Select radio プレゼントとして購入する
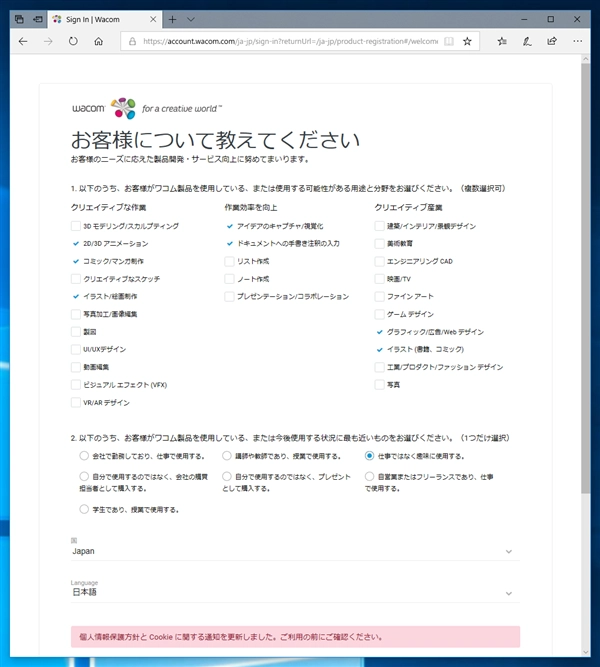 pos(227,476)
